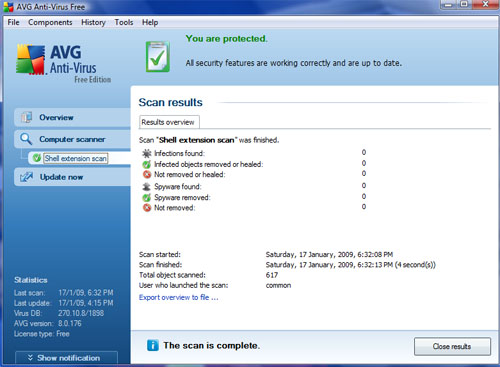
Task: Click the green checkmark protection status icon
Action: pos(158,57)
